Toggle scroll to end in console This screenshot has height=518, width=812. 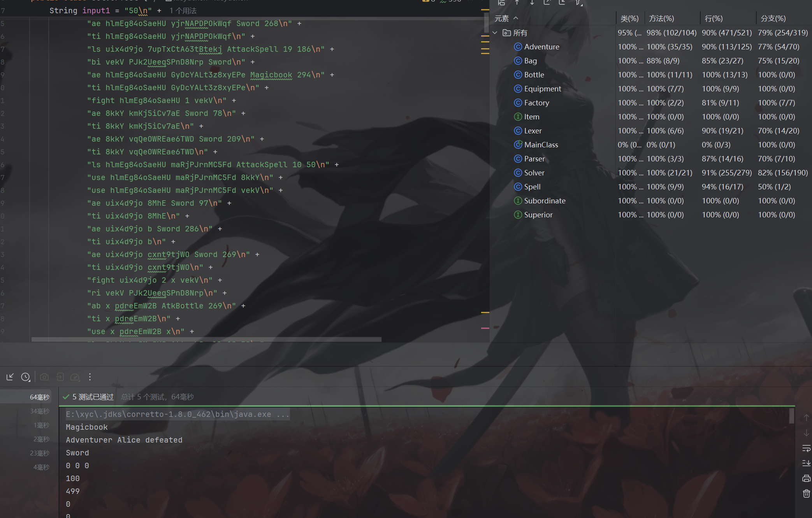pyautogui.click(x=806, y=463)
